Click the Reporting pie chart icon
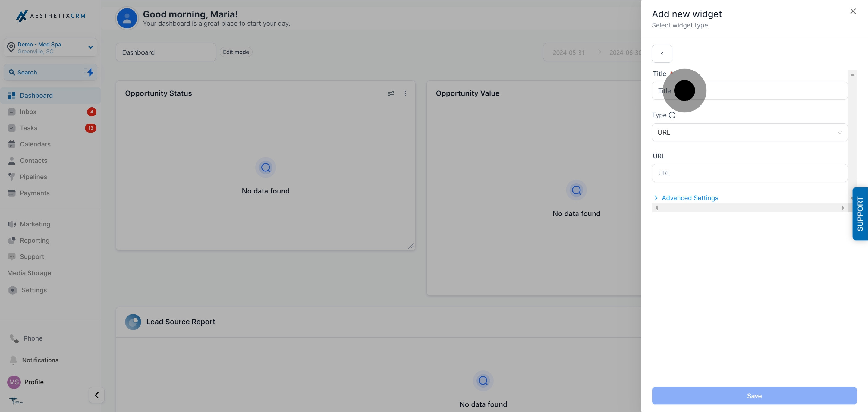 coord(11,240)
